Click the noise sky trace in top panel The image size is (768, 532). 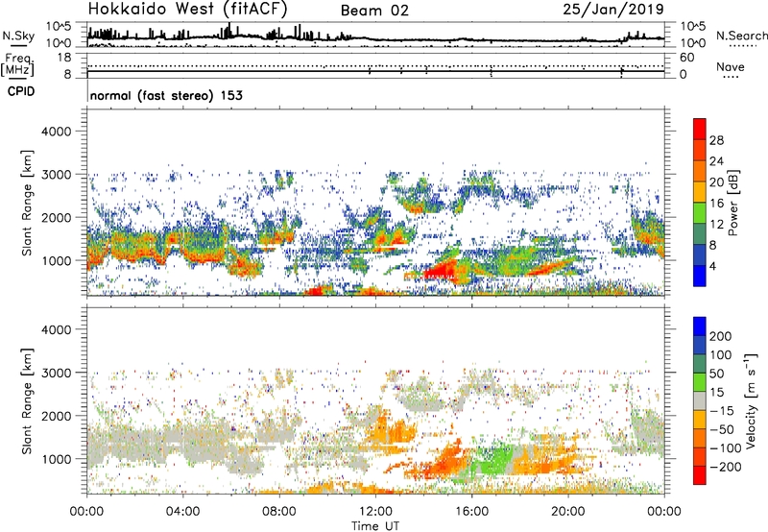[x=375, y=37]
